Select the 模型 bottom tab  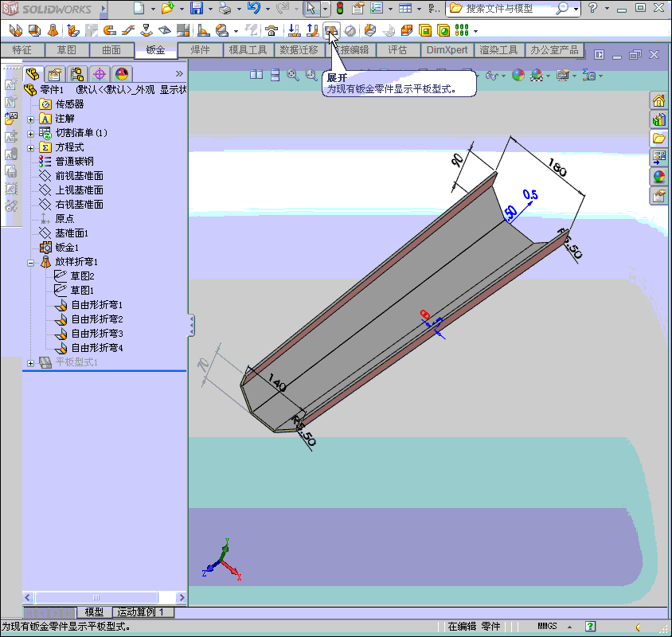click(x=94, y=612)
